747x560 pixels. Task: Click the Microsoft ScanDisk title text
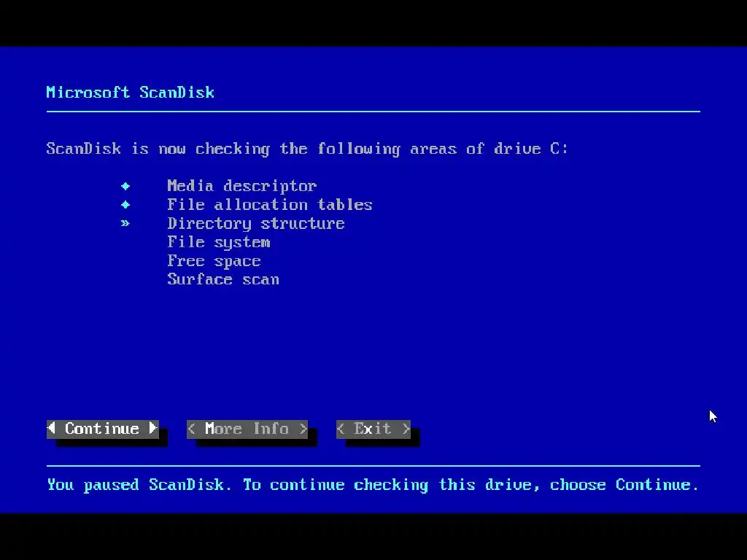tap(130, 93)
